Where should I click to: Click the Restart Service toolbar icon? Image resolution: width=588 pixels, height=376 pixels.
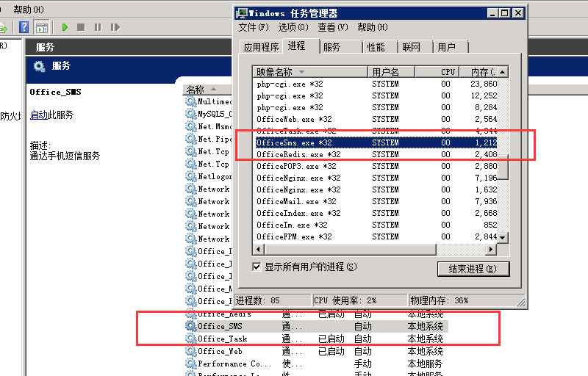115,27
